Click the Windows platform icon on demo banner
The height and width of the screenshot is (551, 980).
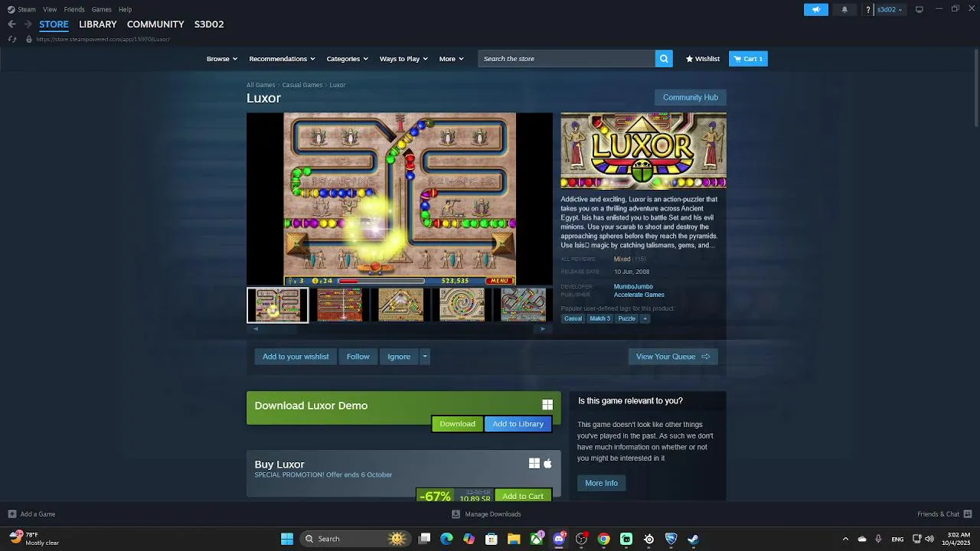(x=547, y=405)
